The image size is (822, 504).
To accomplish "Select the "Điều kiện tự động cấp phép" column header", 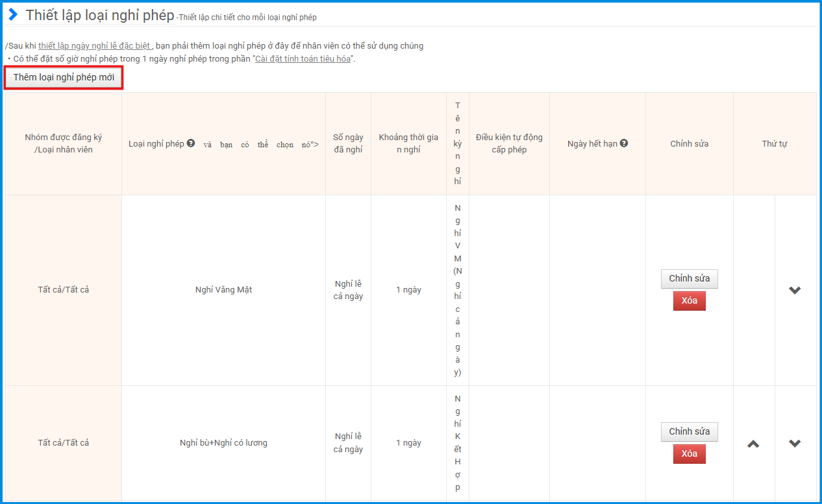I will pos(509,143).
